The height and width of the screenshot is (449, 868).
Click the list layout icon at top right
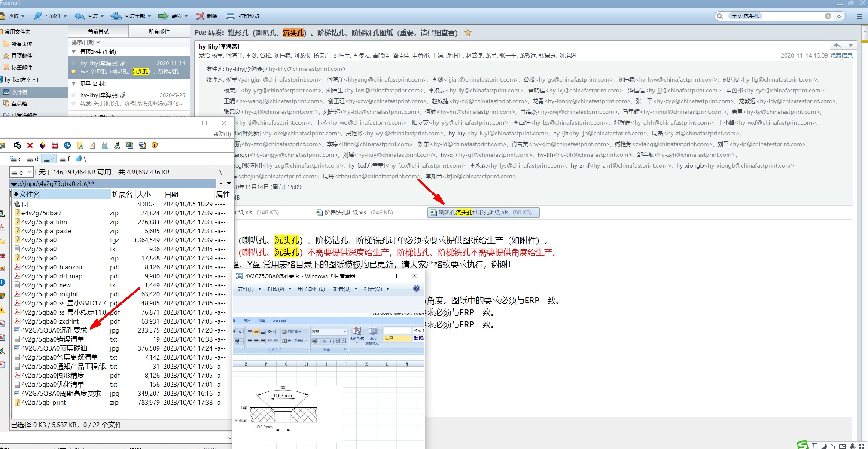pos(859,16)
